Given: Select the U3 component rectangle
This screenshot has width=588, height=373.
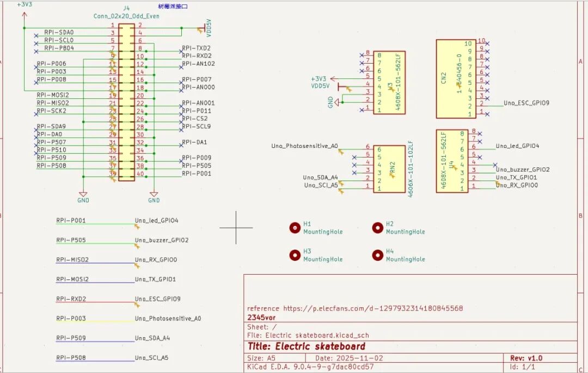Looking at the screenshot, I should (389, 83).
